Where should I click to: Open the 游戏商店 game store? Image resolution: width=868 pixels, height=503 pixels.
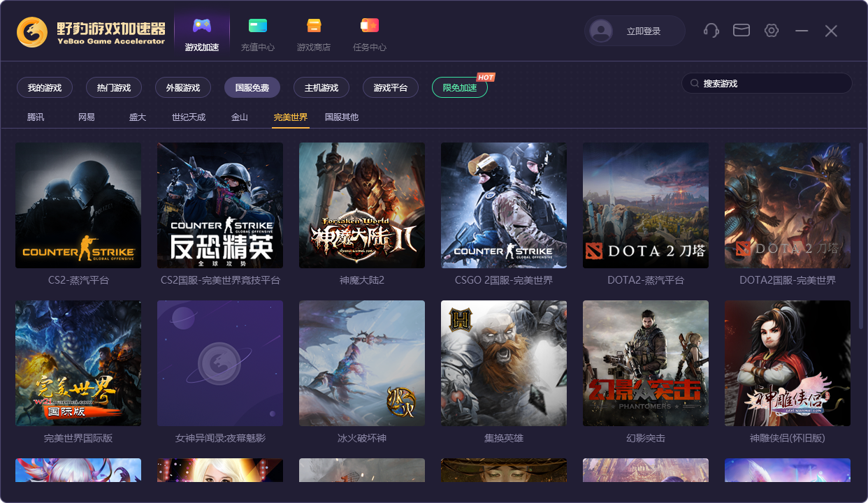click(313, 34)
